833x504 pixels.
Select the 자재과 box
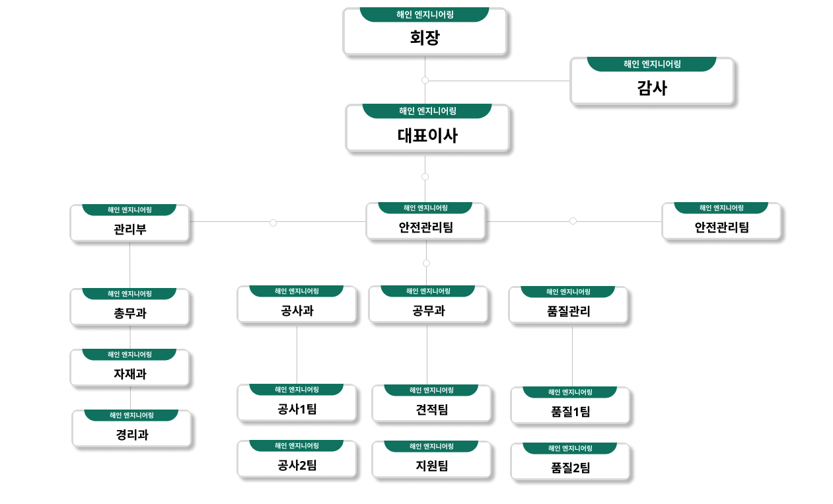click(129, 368)
